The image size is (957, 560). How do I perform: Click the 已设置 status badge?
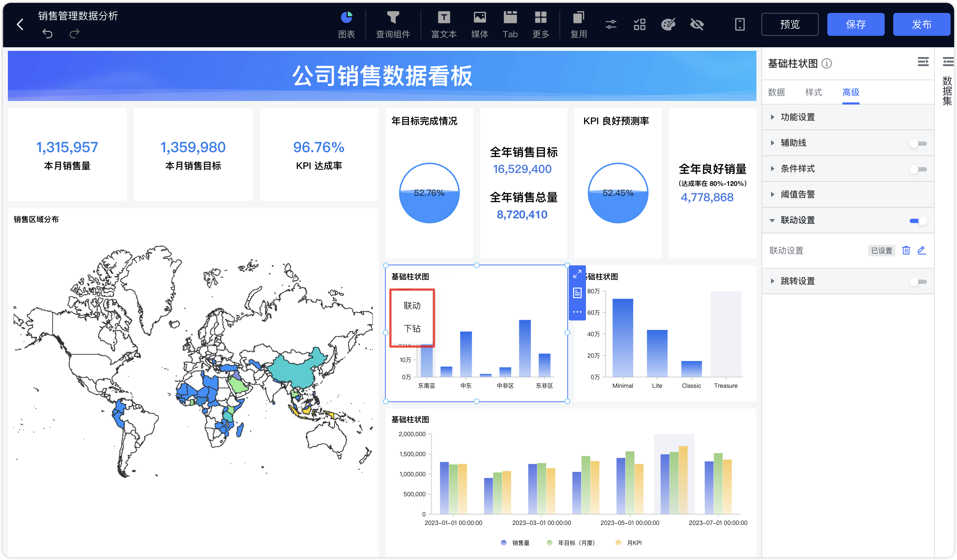tap(881, 251)
